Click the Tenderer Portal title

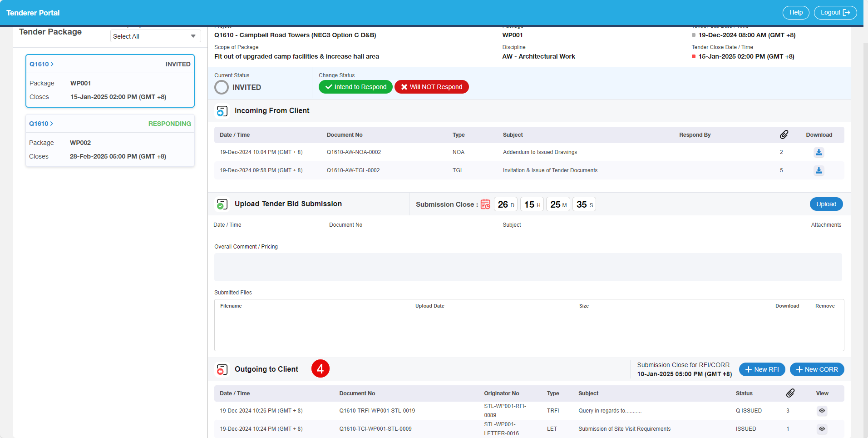click(x=33, y=13)
